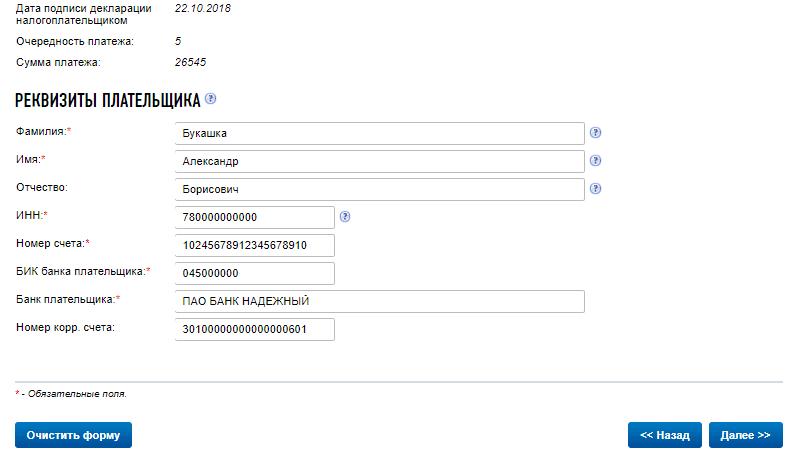The image size is (794, 468).
Task: Click the РЕКВИЗИТЫ ПЛАТЕЛЬЩИКА heading text
Action: [108, 100]
